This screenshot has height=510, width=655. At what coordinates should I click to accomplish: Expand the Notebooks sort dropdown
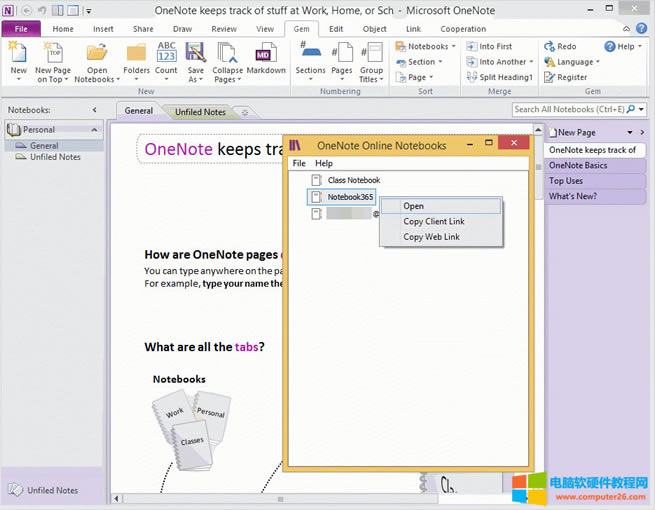pos(426,46)
